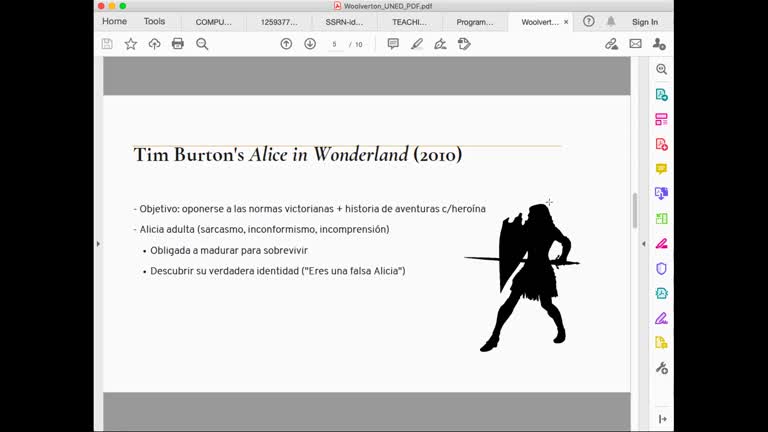Print the document

pyautogui.click(x=178, y=44)
